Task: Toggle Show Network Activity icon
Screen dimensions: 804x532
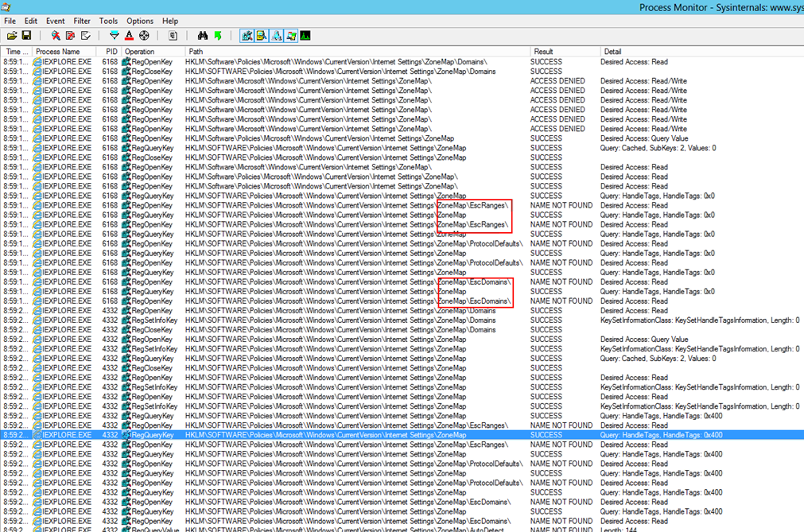Action: (277, 35)
